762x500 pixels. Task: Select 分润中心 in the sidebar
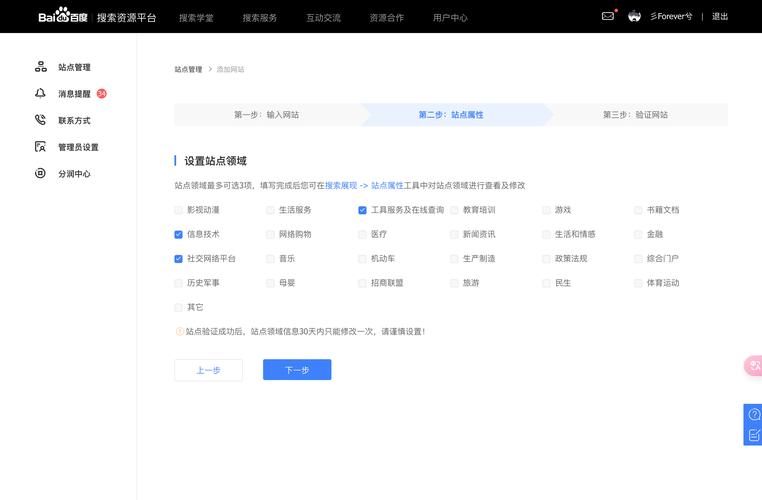click(74, 174)
